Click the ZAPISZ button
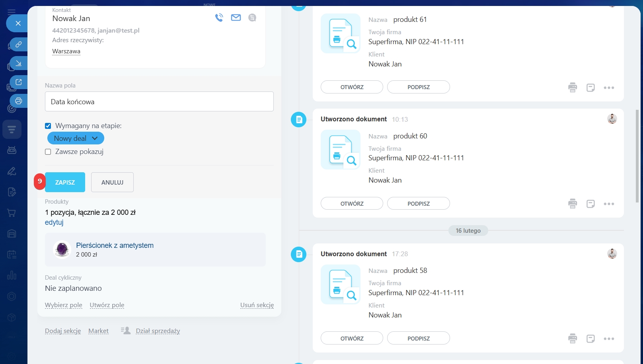Image resolution: width=643 pixels, height=364 pixels. 65,182
